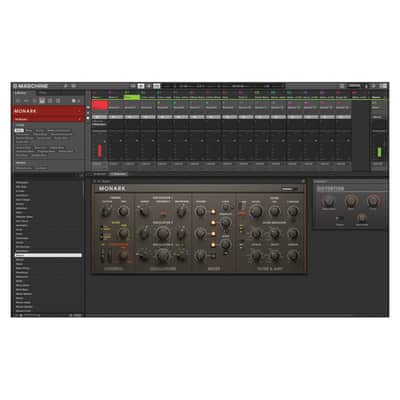Click the Monark filter Cutoff knob
This screenshot has height=400, width=400.
pos(256,211)
